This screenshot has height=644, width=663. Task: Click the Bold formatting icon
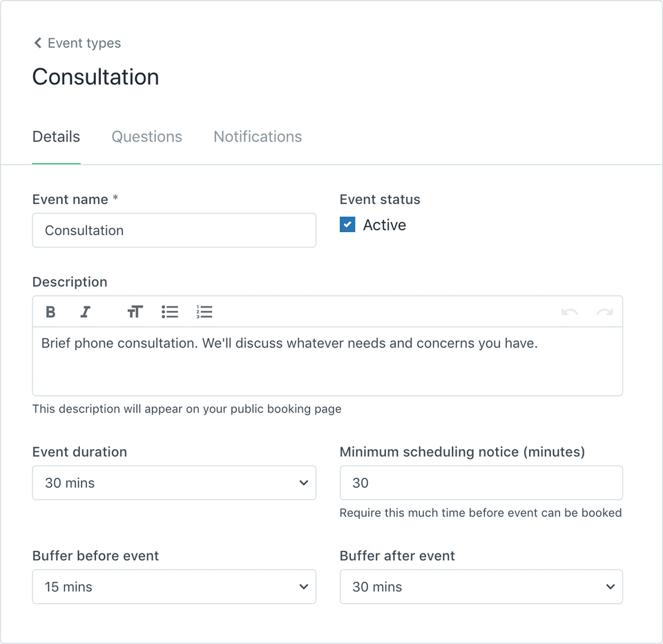pos(50,312)
